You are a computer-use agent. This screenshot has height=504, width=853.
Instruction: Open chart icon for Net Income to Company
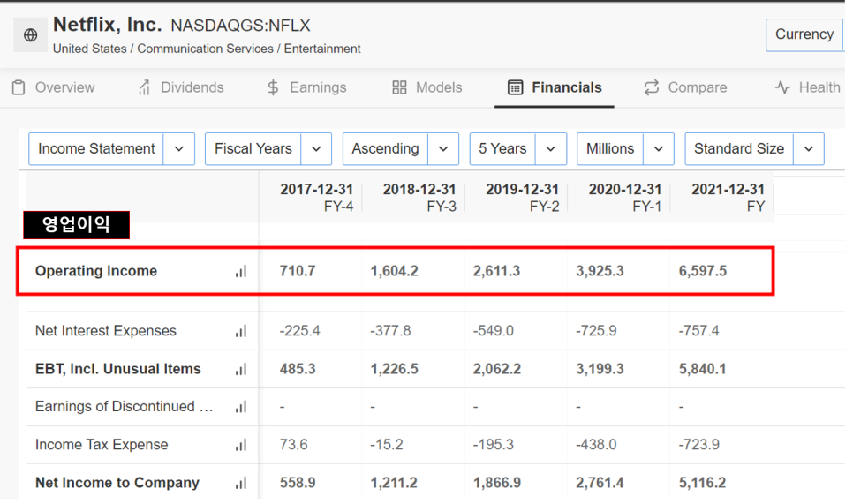[x=241, y=483]
